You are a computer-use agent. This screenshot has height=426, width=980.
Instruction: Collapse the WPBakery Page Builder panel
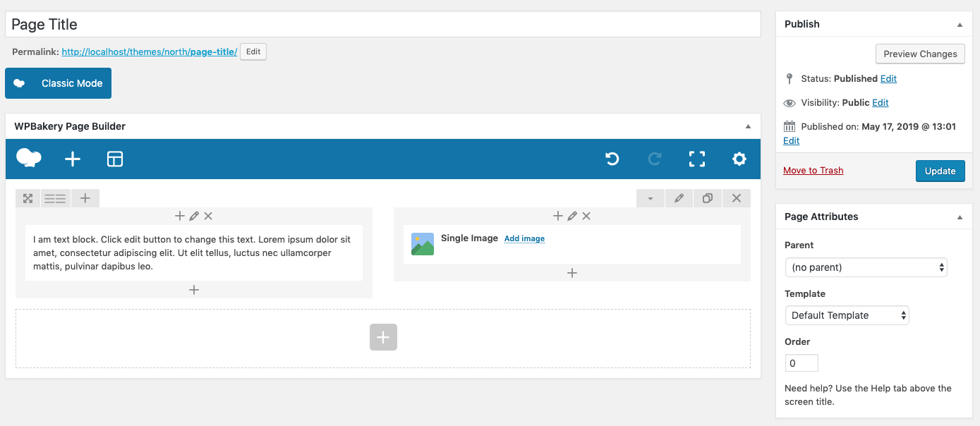[x=748, y=126]
